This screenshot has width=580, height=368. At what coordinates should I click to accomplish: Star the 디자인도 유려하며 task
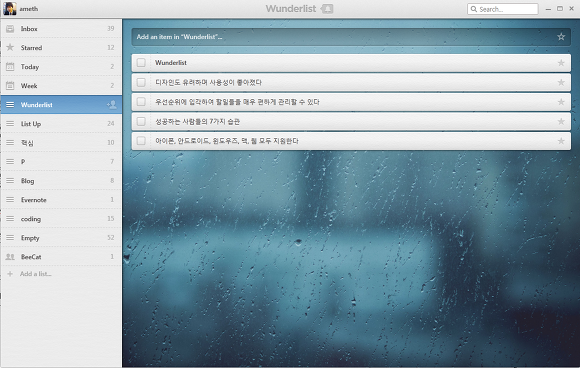pos(561,82)
